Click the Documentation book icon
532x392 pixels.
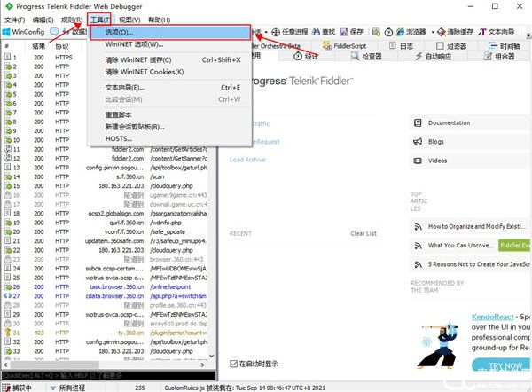[x=418, y=122]
